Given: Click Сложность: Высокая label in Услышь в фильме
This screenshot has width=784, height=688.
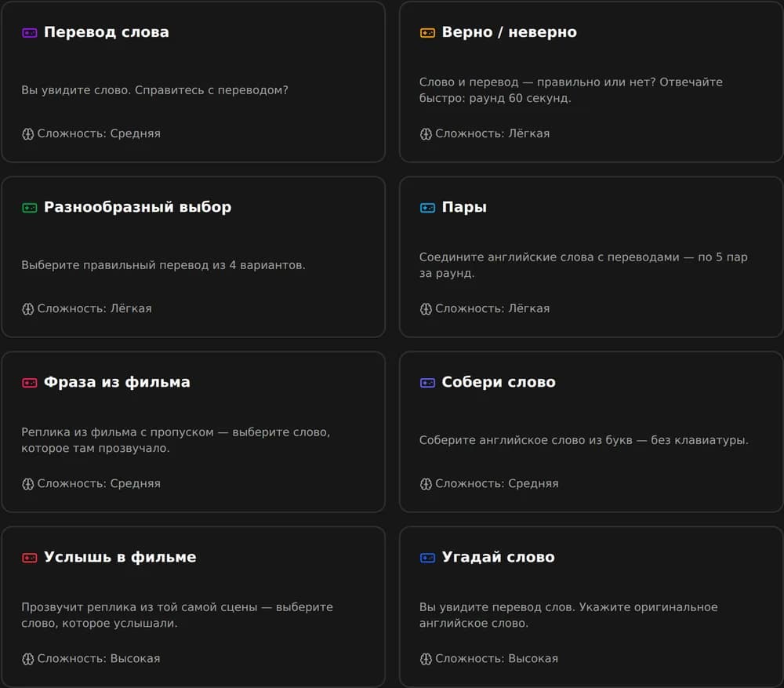Looking at the screenshot, I should click(99, 658).
